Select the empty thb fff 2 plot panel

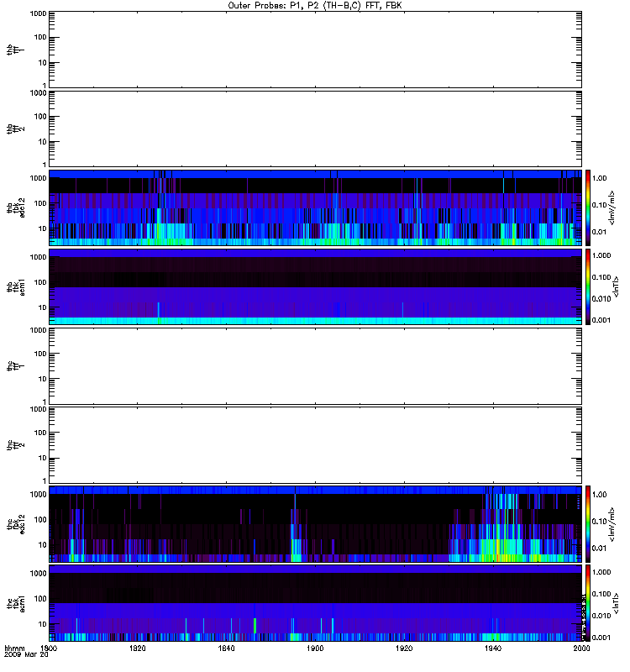pyautogui.click(x=316, y=129)
